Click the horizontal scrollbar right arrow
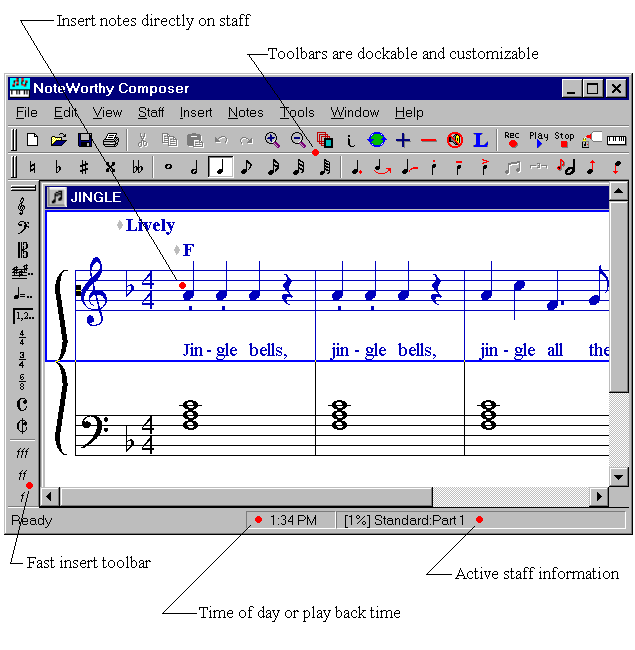Image resolution: width=635 pixels, height=650 pixels. [599, 496]
